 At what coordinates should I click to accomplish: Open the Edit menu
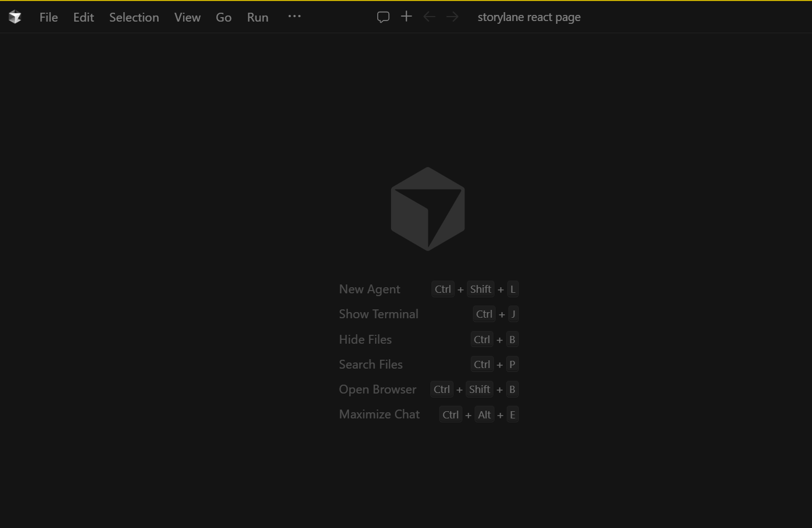click(x=84, y=17)
